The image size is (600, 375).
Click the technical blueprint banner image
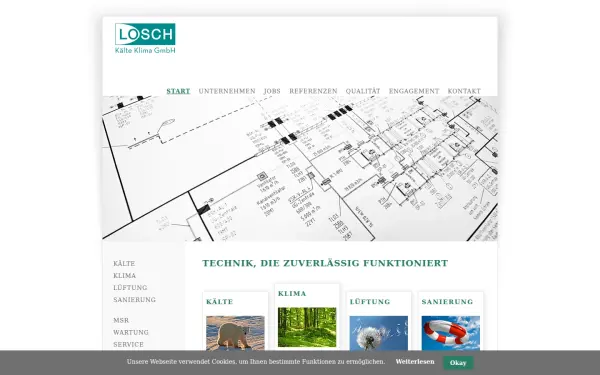[300, 168]
